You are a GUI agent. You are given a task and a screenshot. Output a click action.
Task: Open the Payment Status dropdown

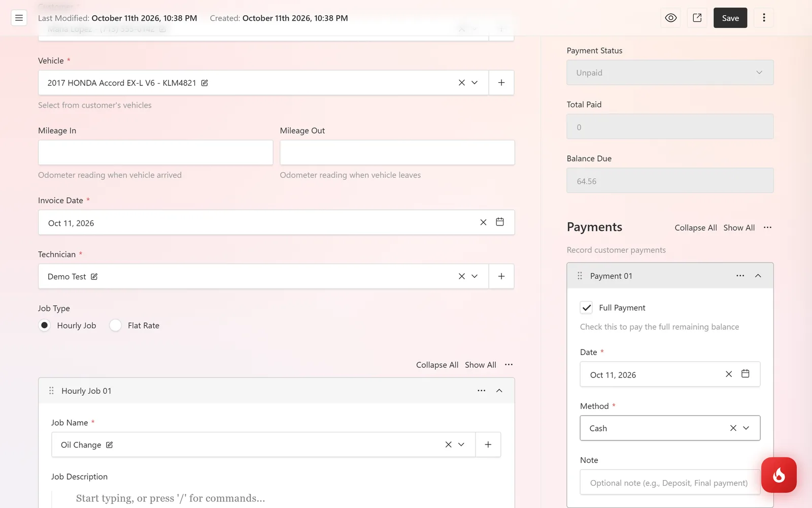click(x=670, y=73)
